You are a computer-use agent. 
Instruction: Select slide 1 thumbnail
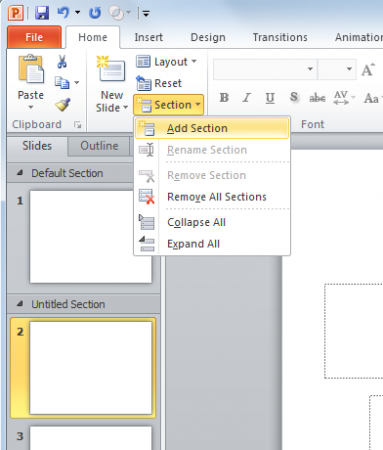[x=91, y=237]
